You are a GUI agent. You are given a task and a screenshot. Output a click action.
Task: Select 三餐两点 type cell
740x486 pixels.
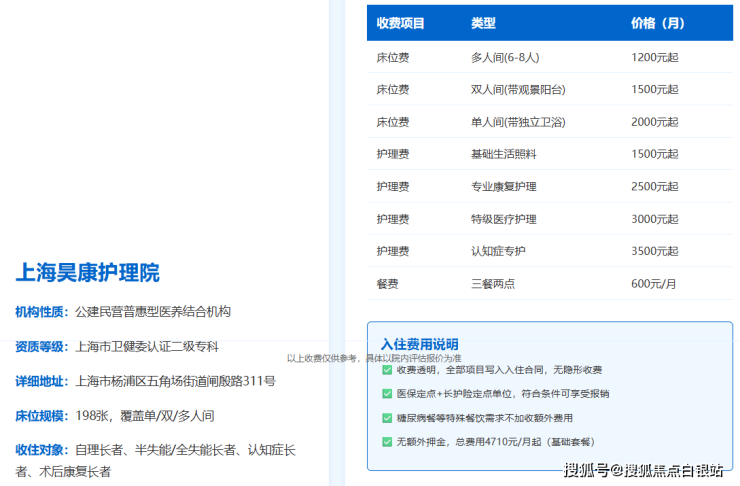(493, 284)
